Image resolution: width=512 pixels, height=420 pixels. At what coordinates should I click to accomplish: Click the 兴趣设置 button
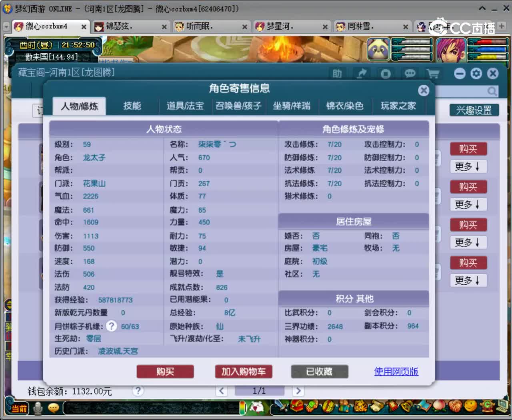[474, 110]
